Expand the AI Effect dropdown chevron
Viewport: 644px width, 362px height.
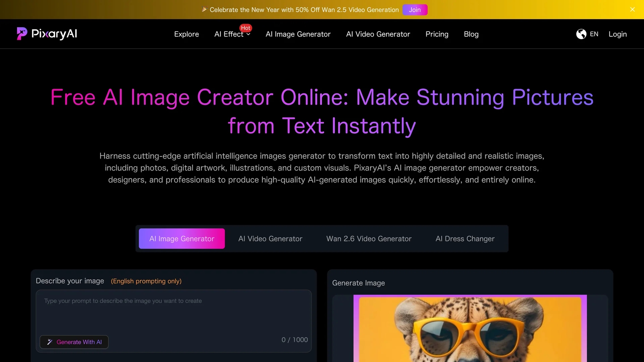point(248,35)
